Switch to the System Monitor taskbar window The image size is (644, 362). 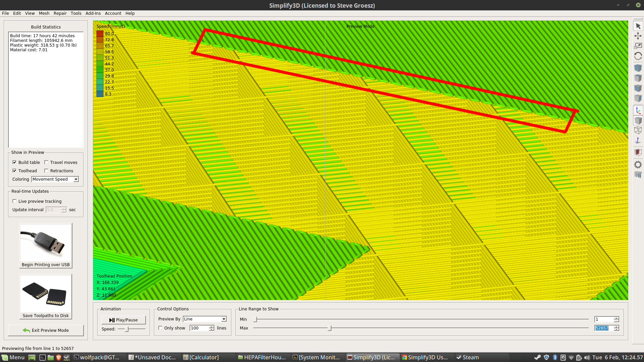(317, 357)
